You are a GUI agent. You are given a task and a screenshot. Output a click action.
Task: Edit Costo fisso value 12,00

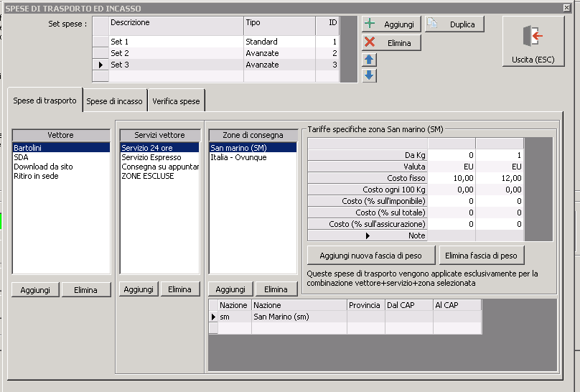coord(500,178)
